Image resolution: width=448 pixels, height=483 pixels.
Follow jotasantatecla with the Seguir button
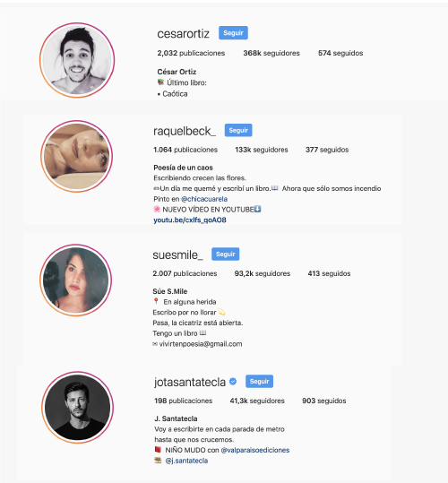(x=259, y=381)
